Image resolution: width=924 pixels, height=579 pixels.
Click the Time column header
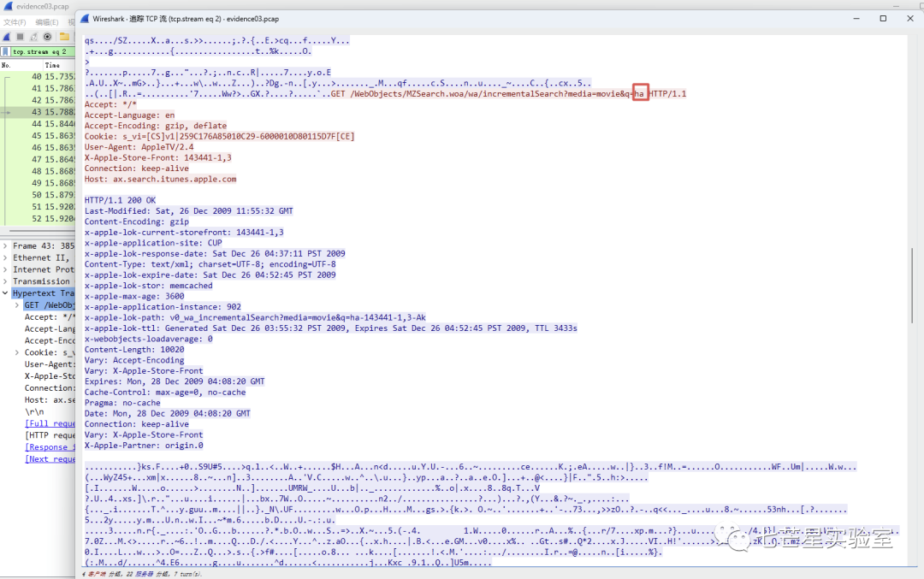pos(52,65)
